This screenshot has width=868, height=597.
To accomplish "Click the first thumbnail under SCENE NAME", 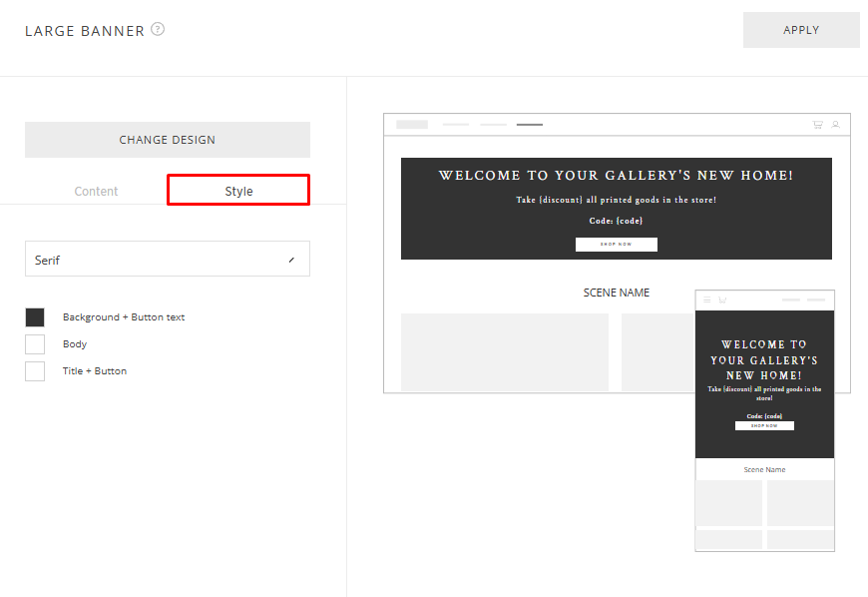I will pos(504,351).
